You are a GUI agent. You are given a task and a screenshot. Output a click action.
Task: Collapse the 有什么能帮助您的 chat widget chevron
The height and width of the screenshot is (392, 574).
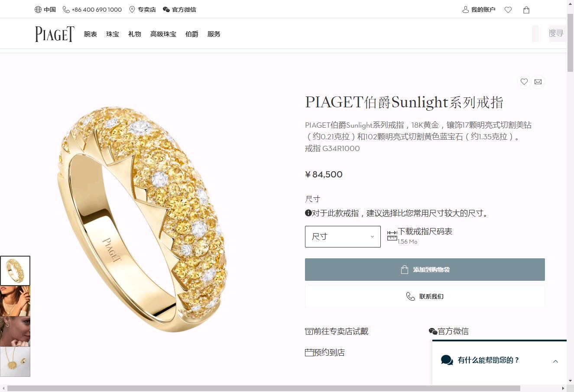coord(555,361)
